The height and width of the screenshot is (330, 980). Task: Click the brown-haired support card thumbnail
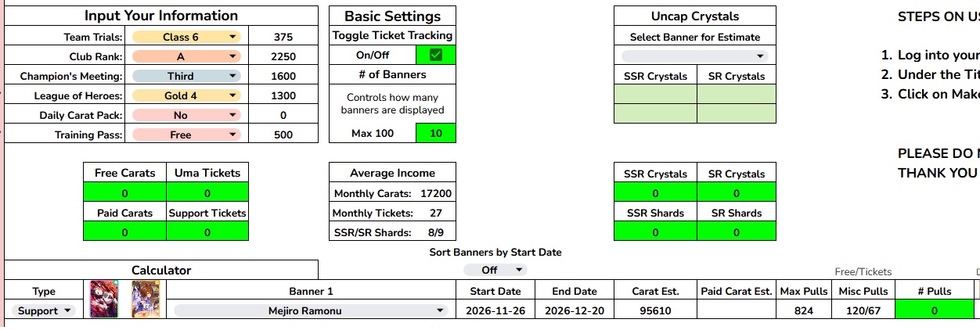click(146, 299)
